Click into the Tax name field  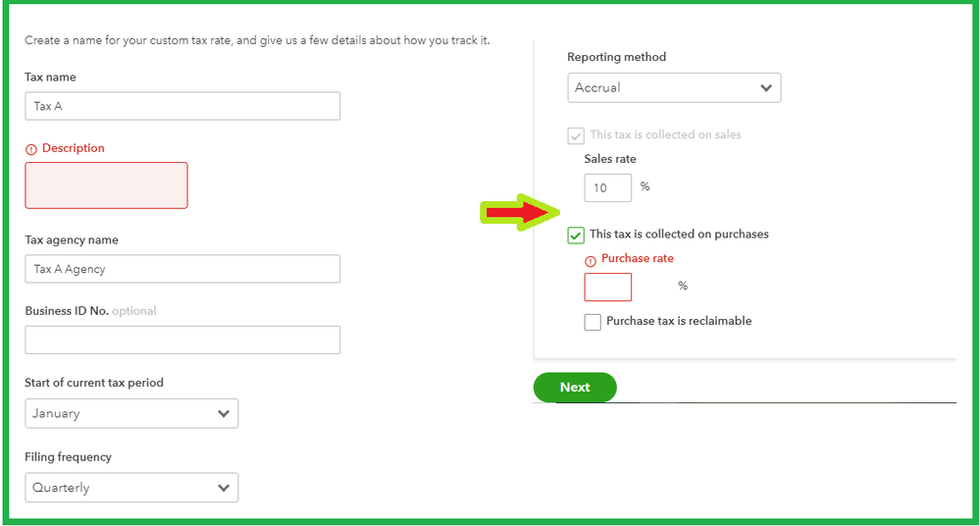[x=182, y=106]
